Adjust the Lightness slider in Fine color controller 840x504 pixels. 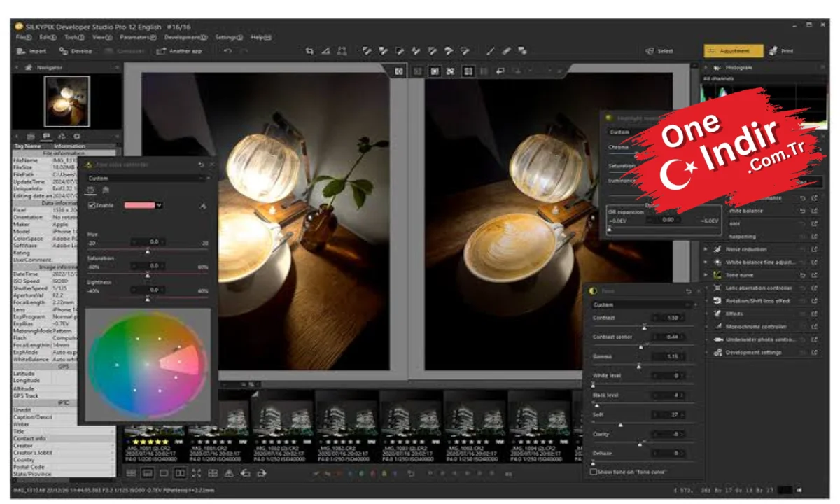(x=147, y=298)
